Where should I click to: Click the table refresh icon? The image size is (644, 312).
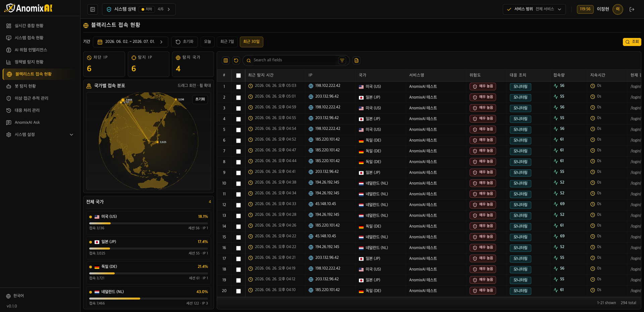(x=236, y=60)
